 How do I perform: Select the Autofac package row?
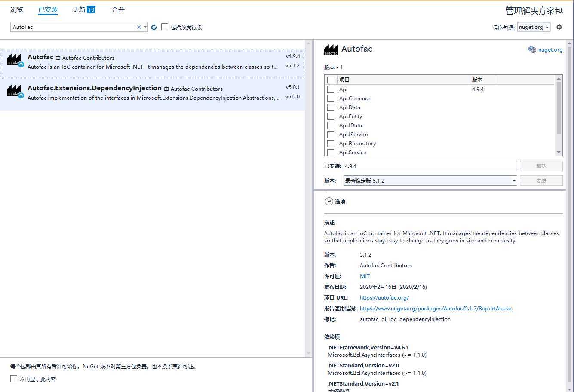coord(152,64)
